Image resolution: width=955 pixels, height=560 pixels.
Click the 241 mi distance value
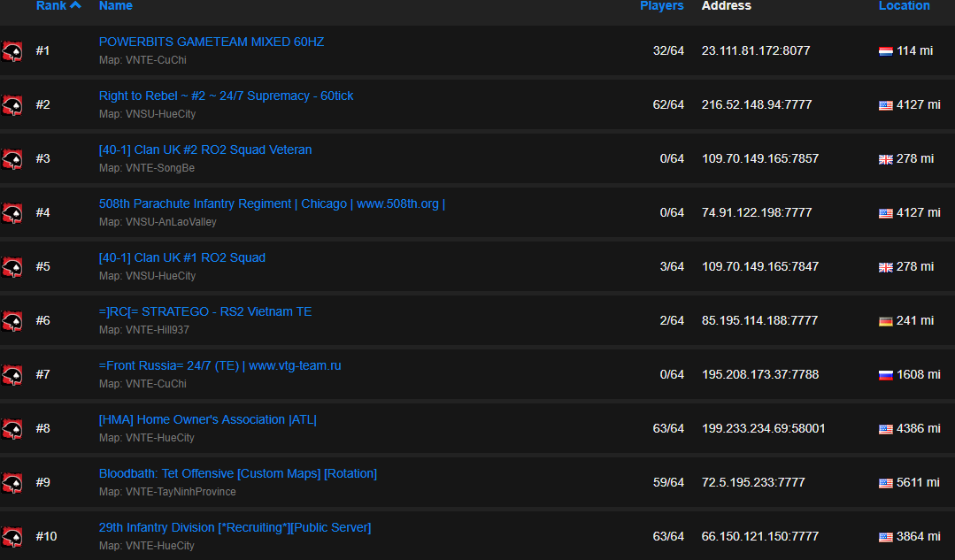915,321
